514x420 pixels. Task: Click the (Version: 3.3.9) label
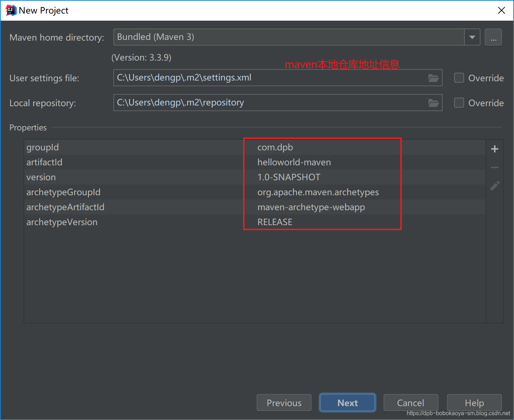[142, 58]
